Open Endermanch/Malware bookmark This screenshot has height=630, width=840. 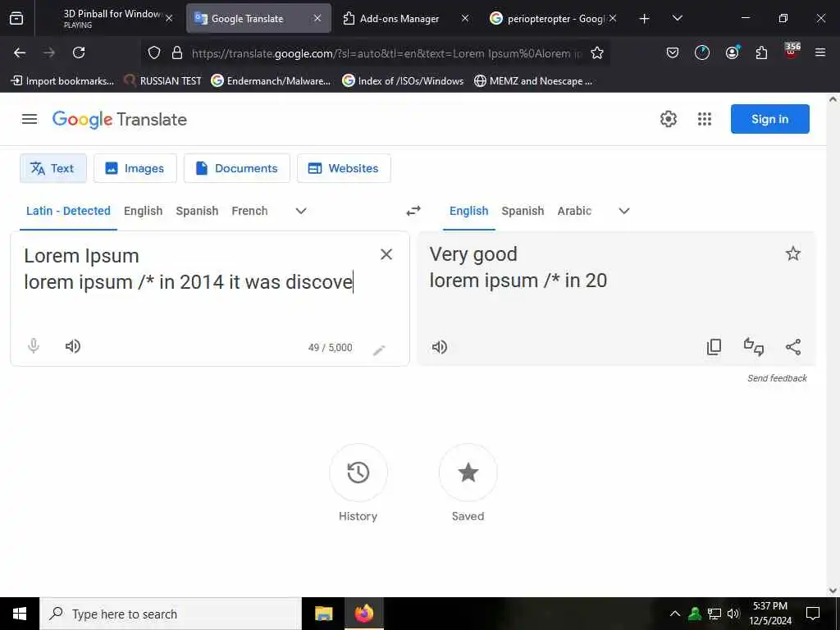pos(271,81)
